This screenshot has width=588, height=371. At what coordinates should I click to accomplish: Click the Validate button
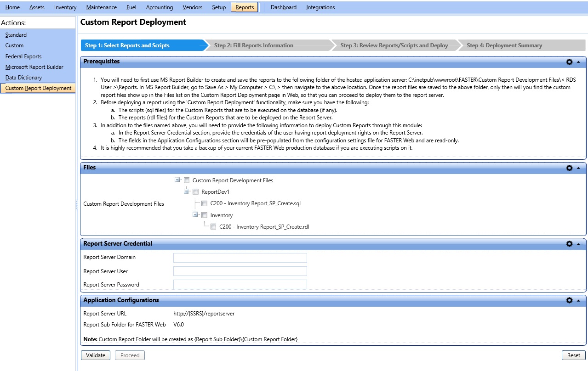click(96, 355)
